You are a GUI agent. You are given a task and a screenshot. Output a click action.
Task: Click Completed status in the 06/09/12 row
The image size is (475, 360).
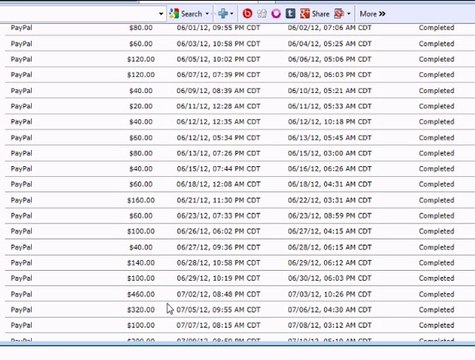pos(436,91)
